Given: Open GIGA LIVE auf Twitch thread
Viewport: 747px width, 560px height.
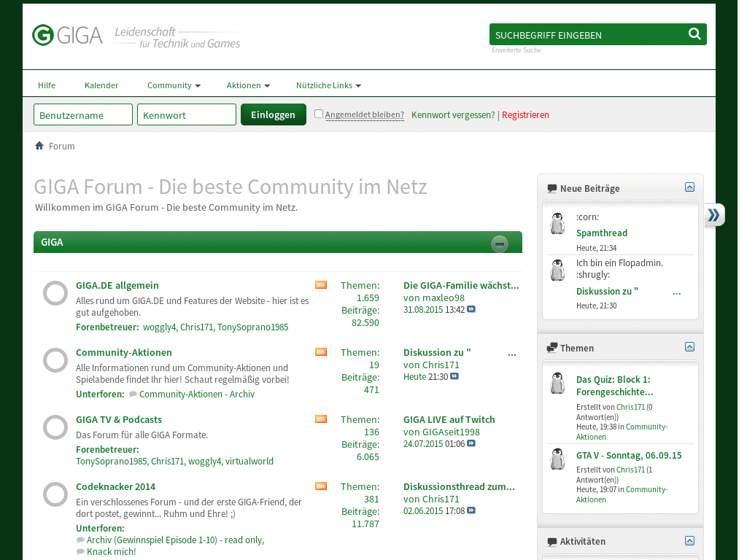Looking at the screenshot, I should 449,419.
